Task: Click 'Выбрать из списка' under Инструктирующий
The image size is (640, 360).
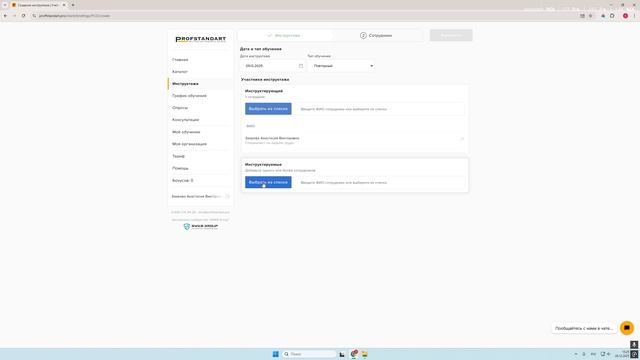Action: coord(268,109)
